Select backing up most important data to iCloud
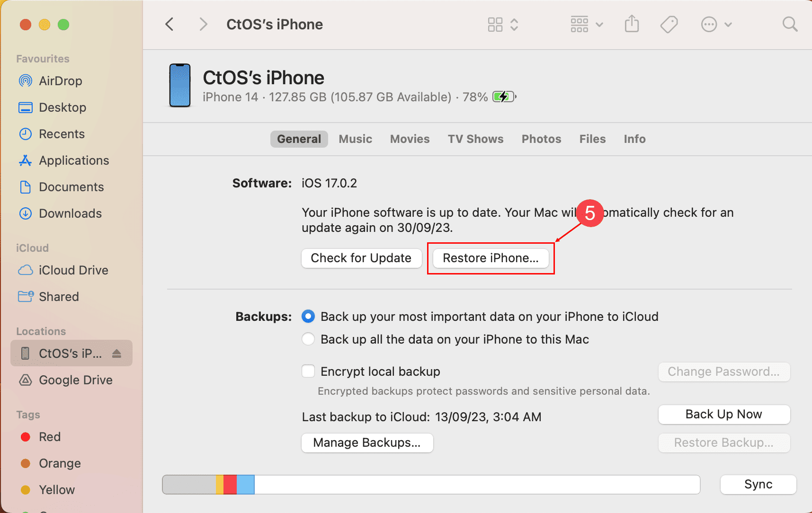812x513 pixels. tap(308, 316)
